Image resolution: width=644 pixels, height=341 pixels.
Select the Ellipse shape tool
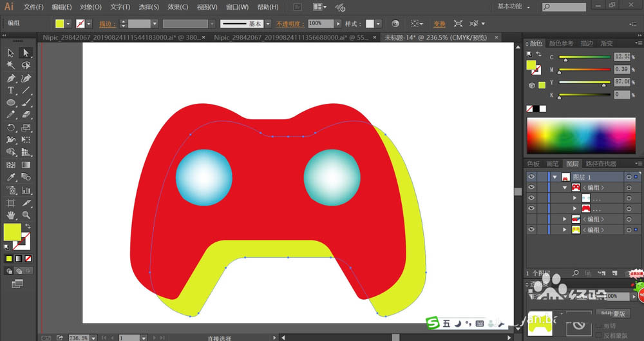click(x=11, y=102)
